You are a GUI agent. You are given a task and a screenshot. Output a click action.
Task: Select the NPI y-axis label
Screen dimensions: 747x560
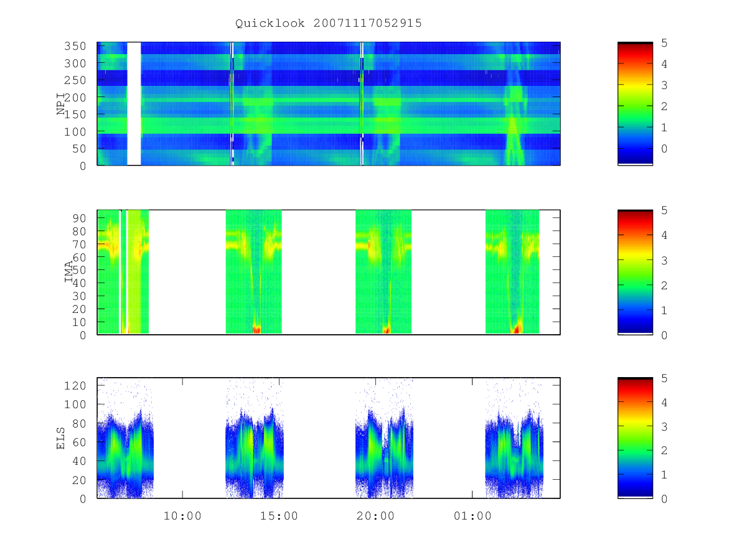[x=61, y=103]
